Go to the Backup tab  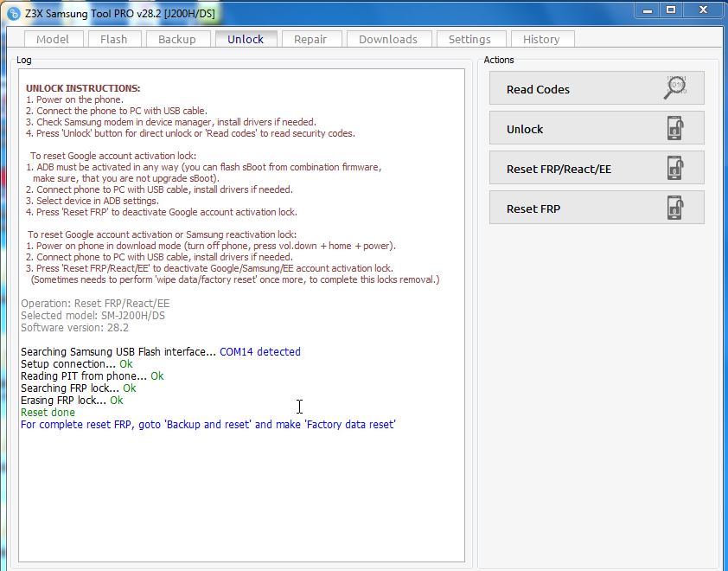click(x=177, y=39)
